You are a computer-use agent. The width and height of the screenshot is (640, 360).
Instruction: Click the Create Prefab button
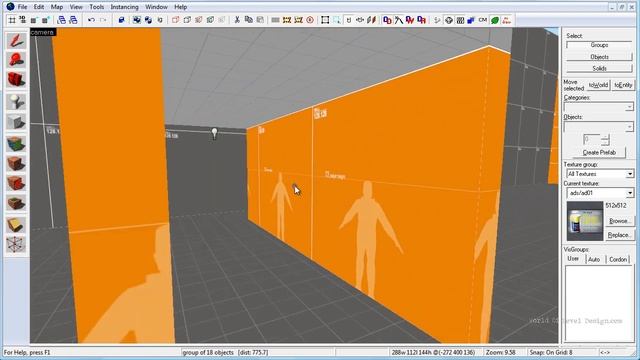click(599, 152)
